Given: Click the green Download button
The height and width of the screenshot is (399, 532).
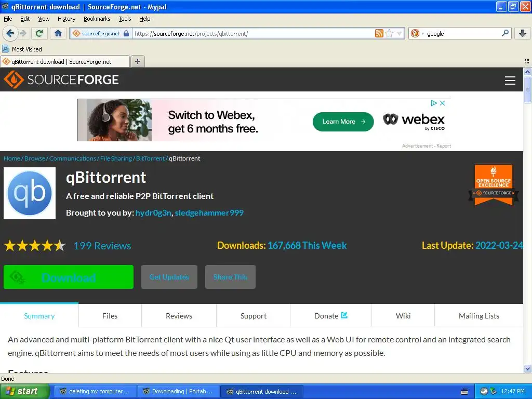Looking at the screenshot, I should click(69, 277).
